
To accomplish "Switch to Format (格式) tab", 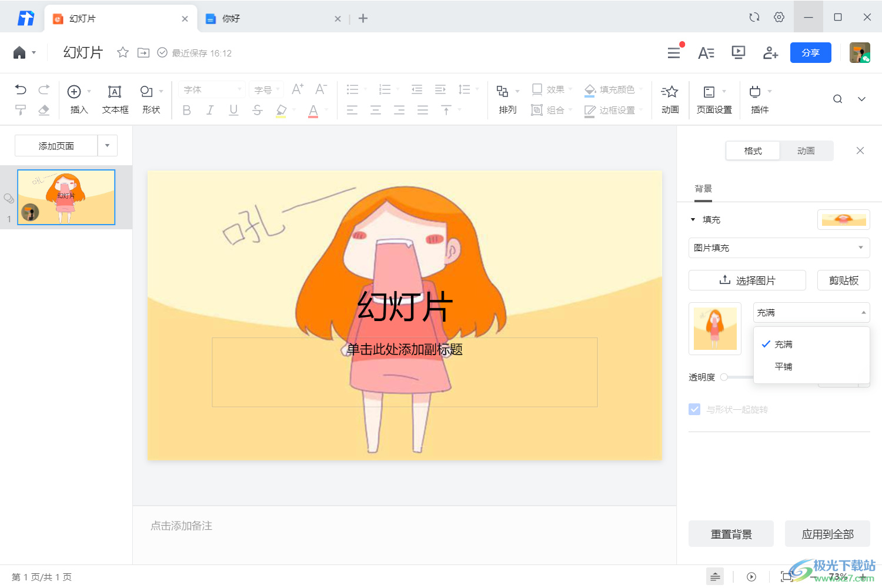I will click(753, 151).
